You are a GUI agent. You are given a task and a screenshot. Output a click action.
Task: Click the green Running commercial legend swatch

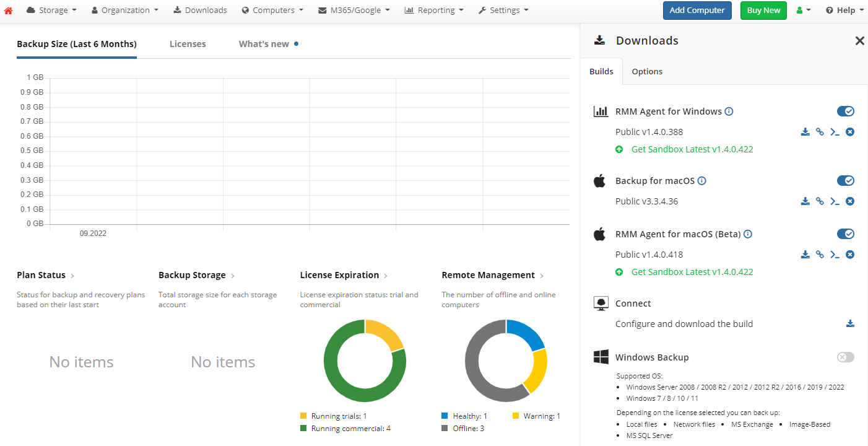pyautogui.click(x=303, y=429)
